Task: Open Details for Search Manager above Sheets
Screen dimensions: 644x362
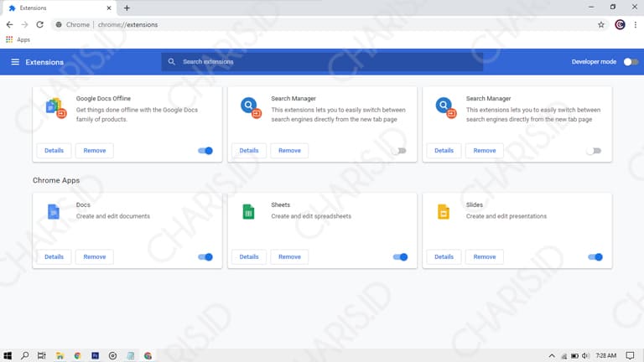Action: (249, 151)
